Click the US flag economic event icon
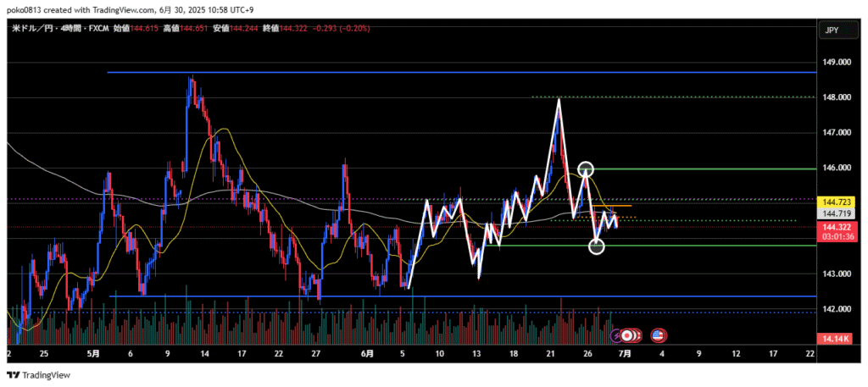Image resolution: width=868 pixels, height=387 pixels. tap(659, 336)
